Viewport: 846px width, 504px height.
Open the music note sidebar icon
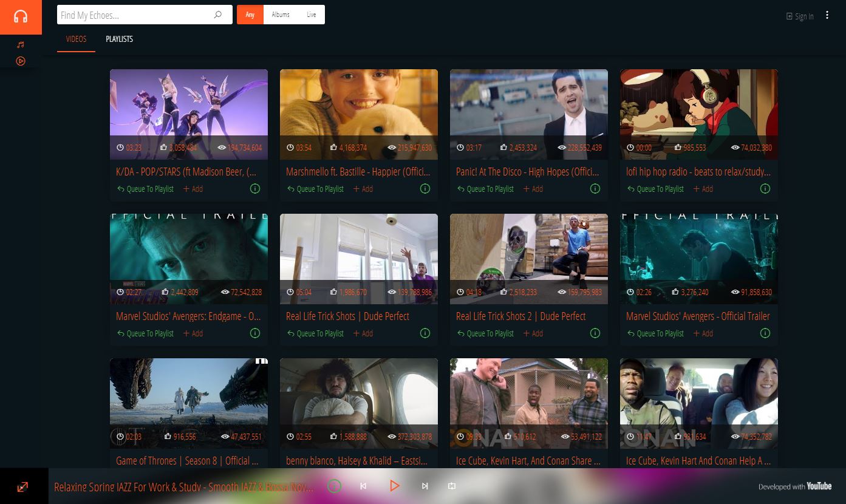tap(21, 45)
